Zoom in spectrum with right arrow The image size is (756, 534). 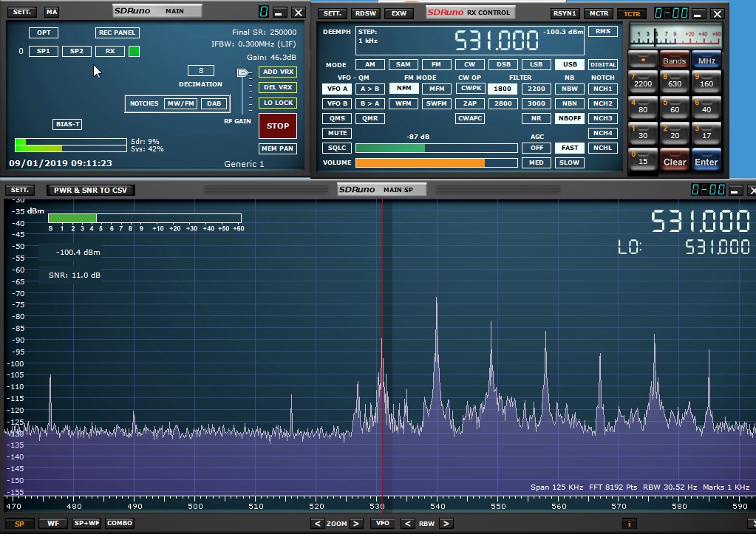(x=355, y=524)
